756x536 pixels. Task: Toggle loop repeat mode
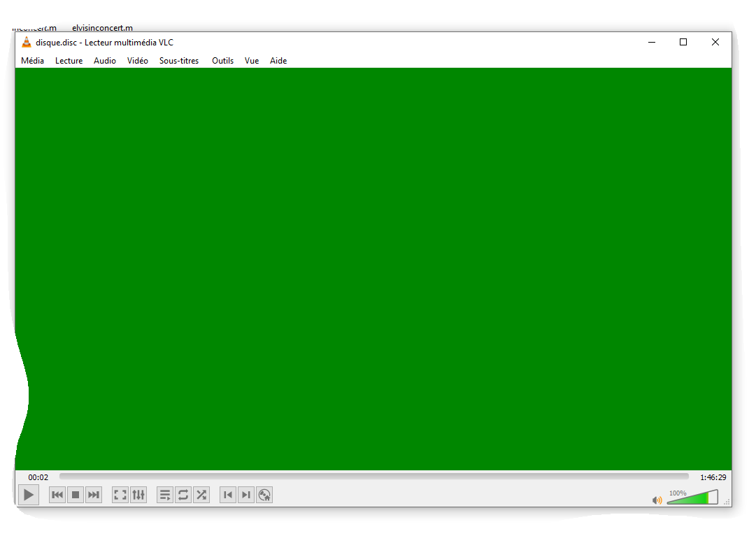pos(183,495)
